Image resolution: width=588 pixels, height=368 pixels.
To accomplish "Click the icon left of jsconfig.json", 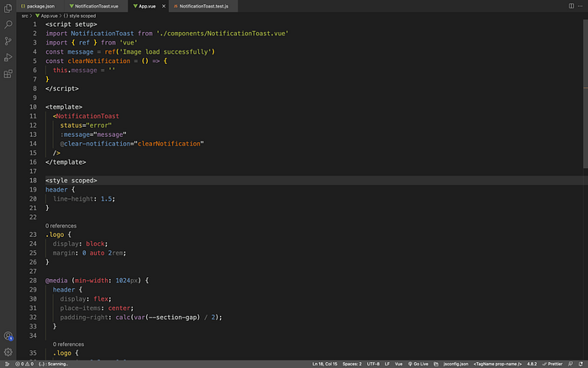I will click(x=436, y=364).
